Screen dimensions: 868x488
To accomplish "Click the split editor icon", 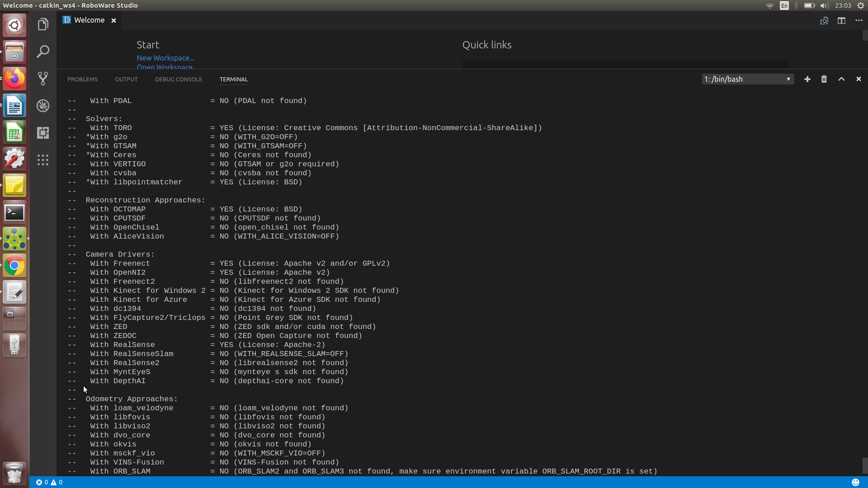I will click(841, 21).
